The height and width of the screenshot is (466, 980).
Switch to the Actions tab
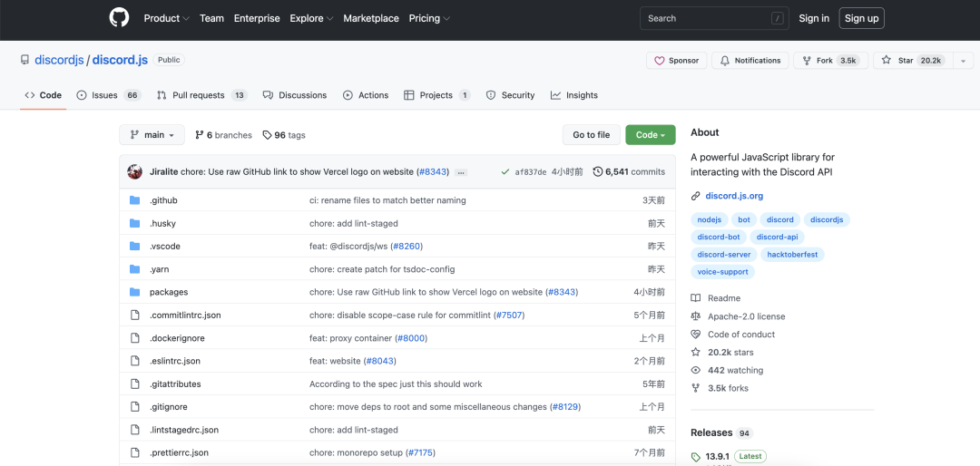click(366, 95)
